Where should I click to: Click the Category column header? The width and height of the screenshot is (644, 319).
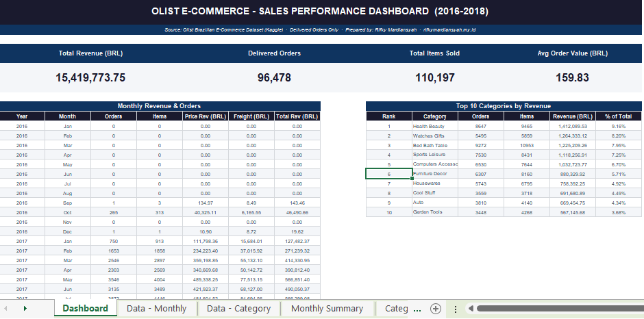coord(434,116)
